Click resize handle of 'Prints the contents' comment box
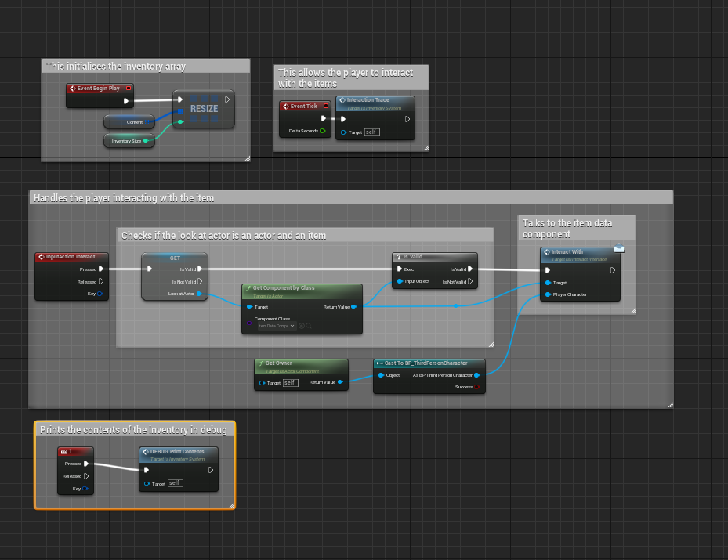 [x=231, y=505]
